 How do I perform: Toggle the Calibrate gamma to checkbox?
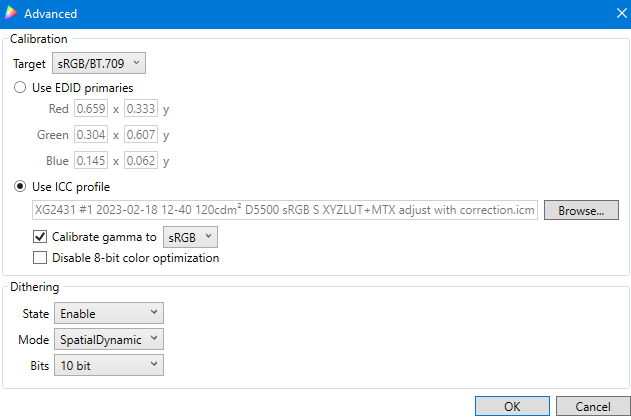[40, 237]
